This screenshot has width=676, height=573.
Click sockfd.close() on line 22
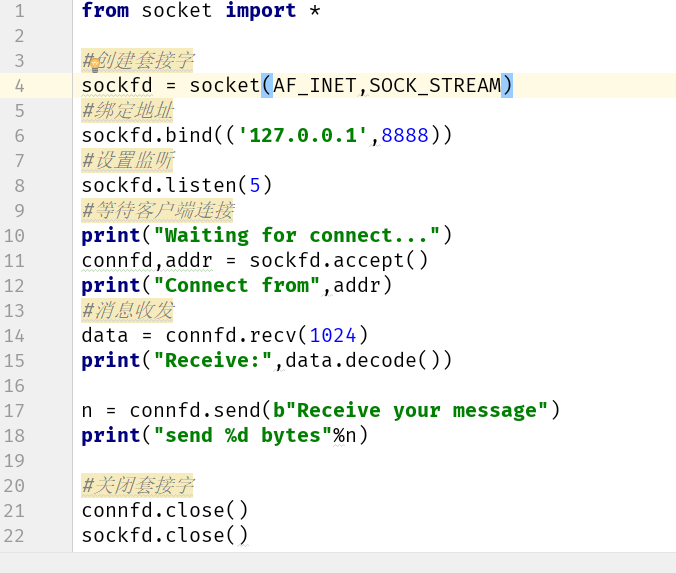(165, 535)
